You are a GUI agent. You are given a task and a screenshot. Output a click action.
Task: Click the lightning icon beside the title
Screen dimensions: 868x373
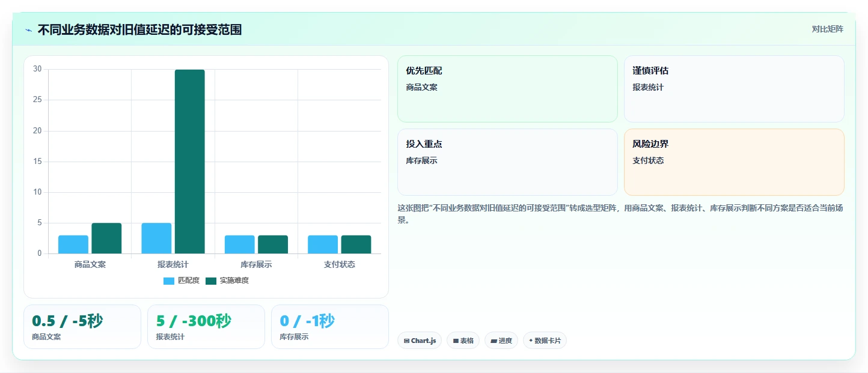coord(28,30)
